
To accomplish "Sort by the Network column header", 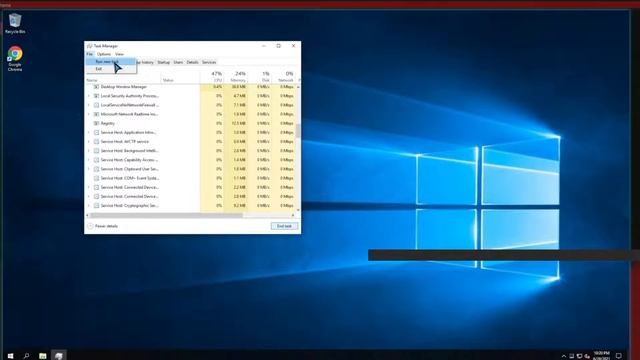I will (x=284, y=76).
